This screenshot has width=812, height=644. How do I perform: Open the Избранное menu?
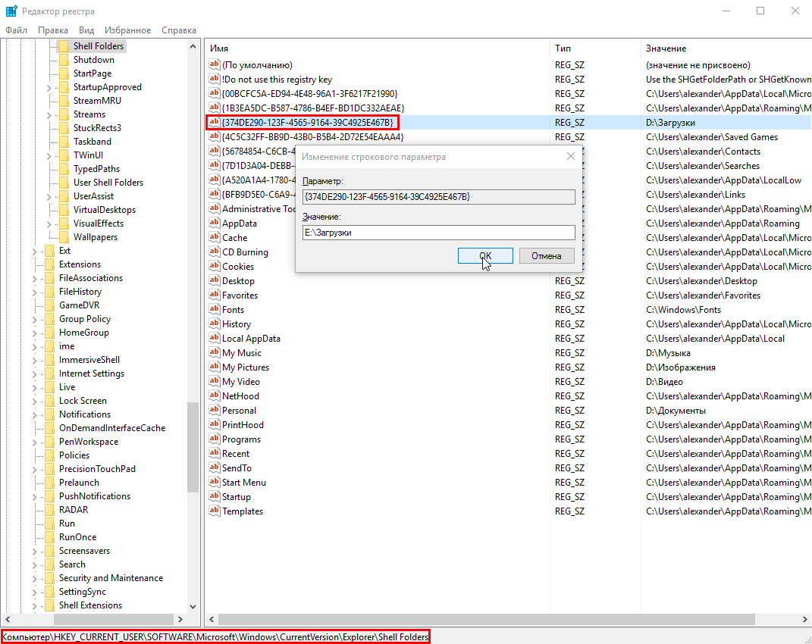tap(127, 30)
